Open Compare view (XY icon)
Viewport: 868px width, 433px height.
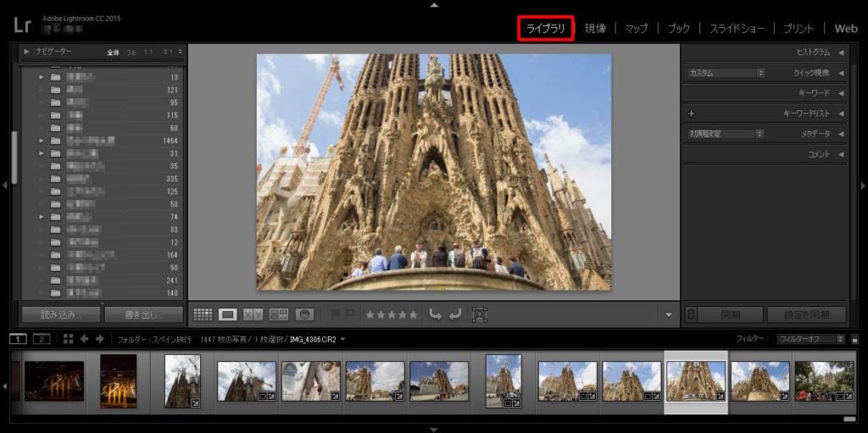253,314
